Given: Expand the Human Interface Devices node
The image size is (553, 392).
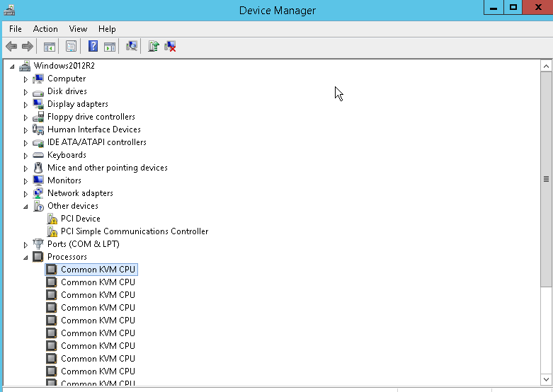Looking at the screenshot, I should click(25, 130).
